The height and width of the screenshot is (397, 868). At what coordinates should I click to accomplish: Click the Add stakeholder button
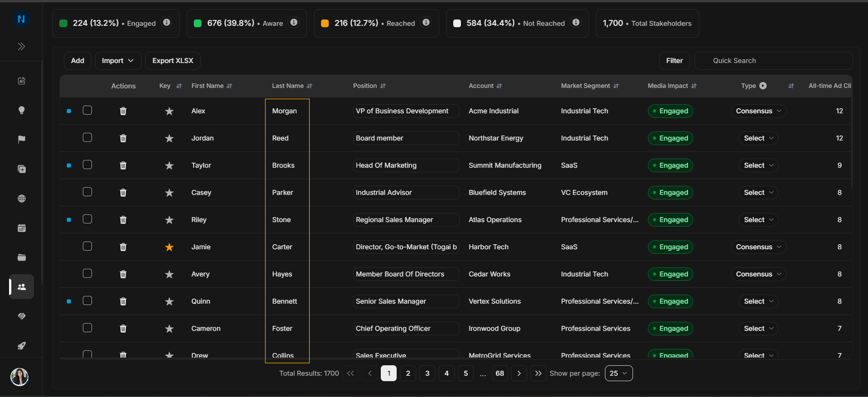(x=77, y=61)
